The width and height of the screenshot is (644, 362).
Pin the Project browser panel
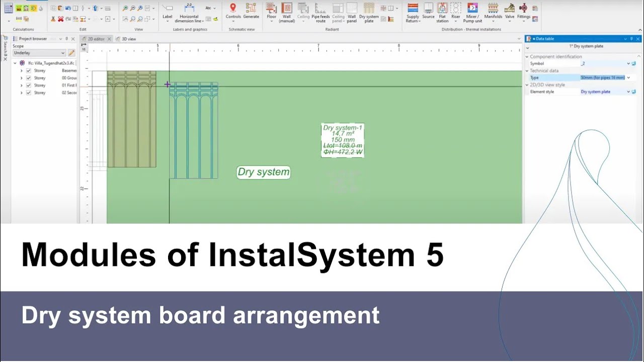pos(66,39)
